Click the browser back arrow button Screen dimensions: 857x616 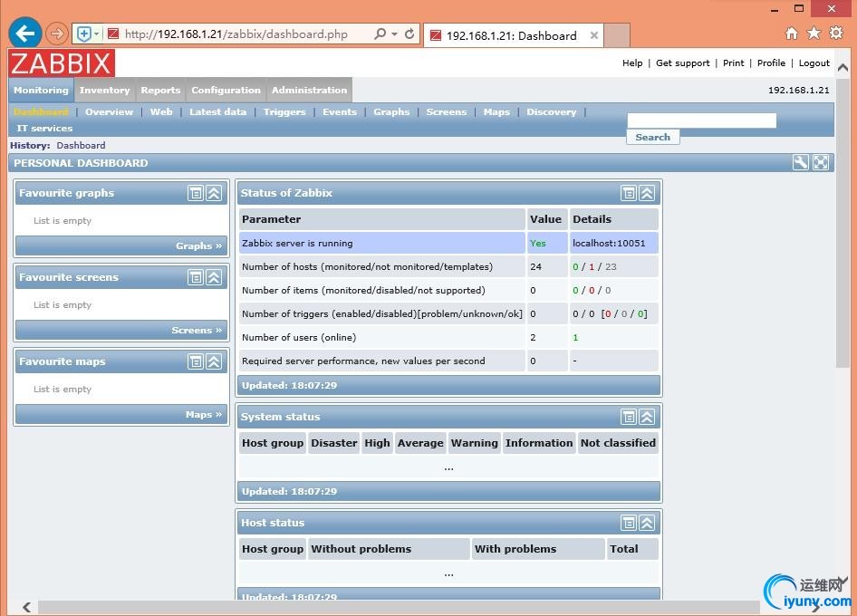[x=25, y=34]
